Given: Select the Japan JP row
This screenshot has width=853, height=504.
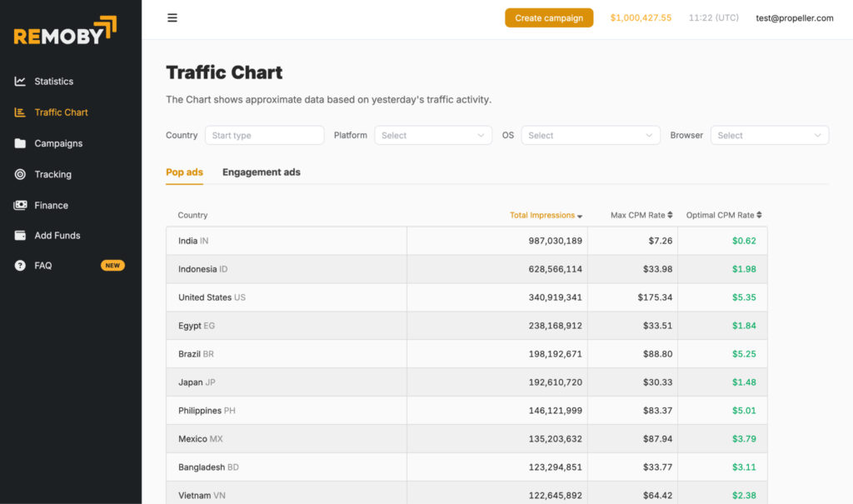Looking at the screenshot, I should (466, 382).
